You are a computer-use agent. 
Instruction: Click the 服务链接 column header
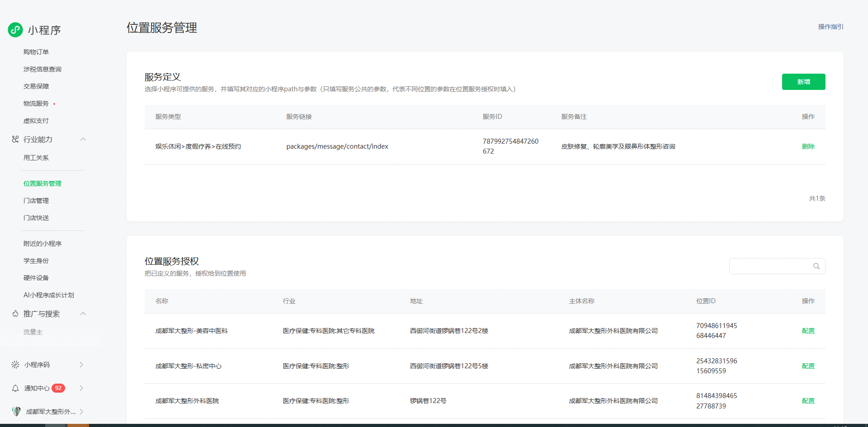(x=299, y=117)
